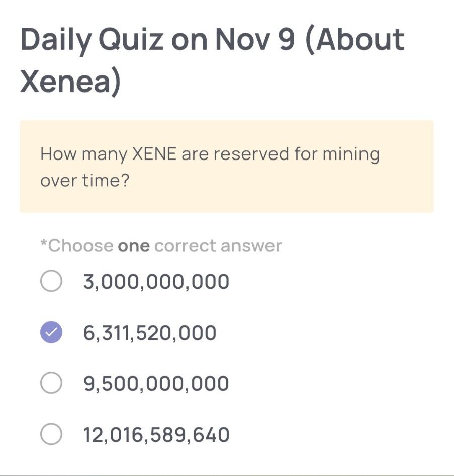
Task: Click the yellow question box
Action: (x=226, y=165)
